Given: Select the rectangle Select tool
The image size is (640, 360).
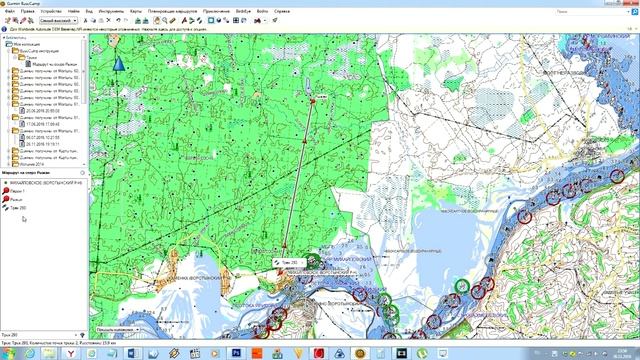Looking at the screenshot, I should pos(211,20).
